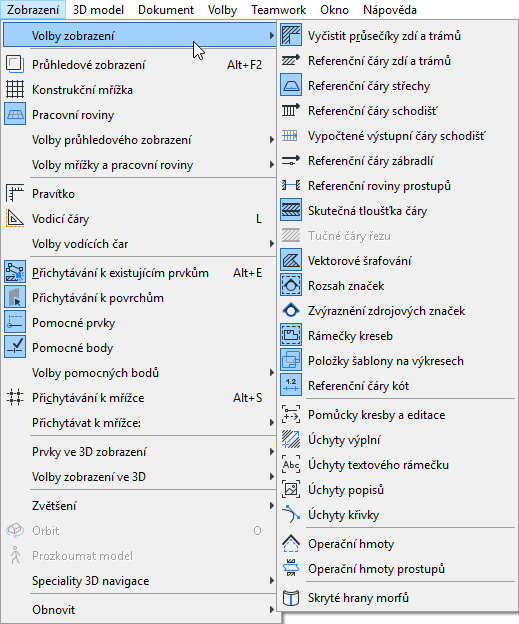This screenshot has width=519, height=624.
Task: Open Volby vodících čar submenu
Action: 140,244
